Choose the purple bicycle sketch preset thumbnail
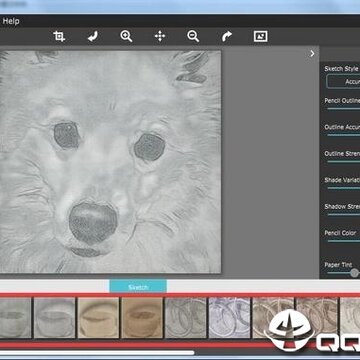Image resolution: width=360 pixels, height=360 pixels. (x=229, y=318)
